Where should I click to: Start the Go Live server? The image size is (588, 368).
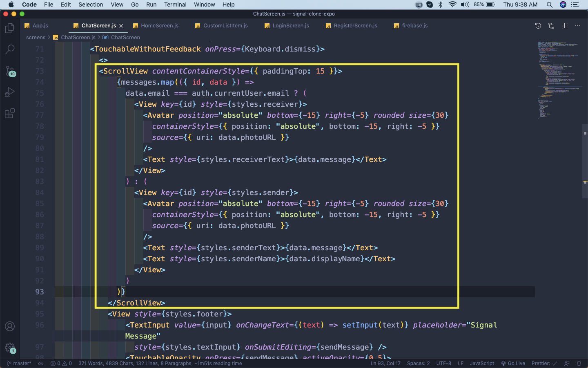tap(513, 364)
